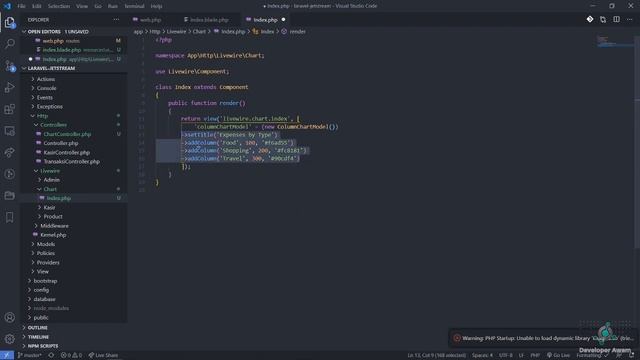Viewport: 640px width, 360px height.
Task: Open the Live Share activity icon
Action: [9, 153]
